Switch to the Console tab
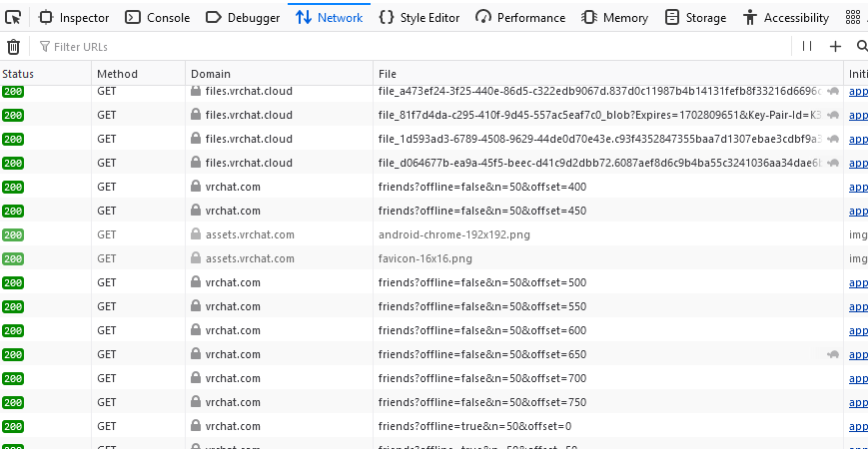Image resolution: width=868 pixels, height=449 pixels. (157, 18)
